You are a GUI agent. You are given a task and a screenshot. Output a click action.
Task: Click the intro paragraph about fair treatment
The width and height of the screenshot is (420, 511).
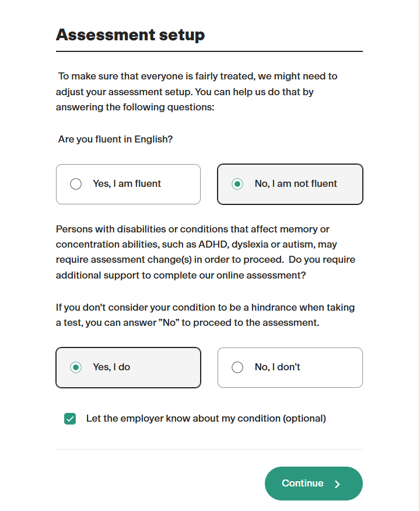coord(197,92)
